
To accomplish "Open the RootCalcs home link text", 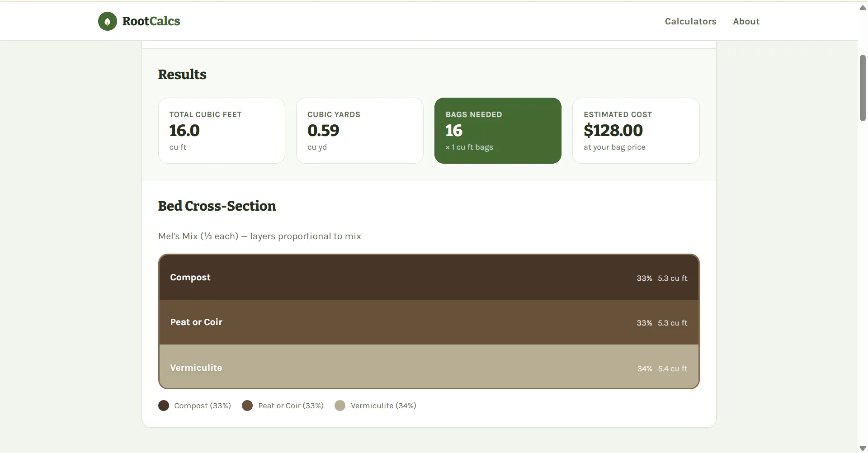I will [x=151, y=21].
